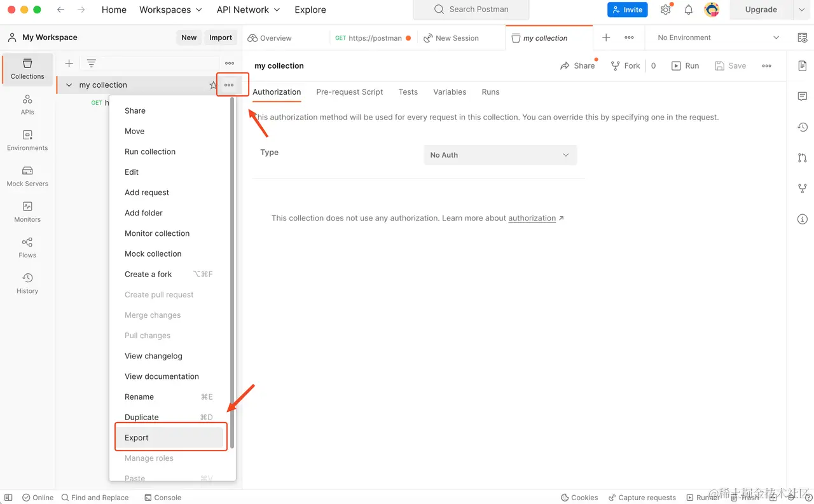
Task: Open Find and Replace in status bar
Action: click(95, 498)
